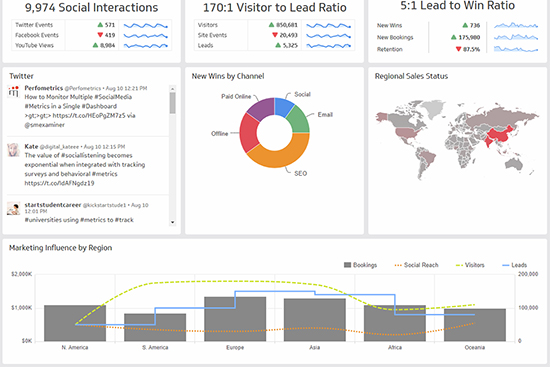The height and width of the screenshot is (367, 550).
Task: Click the Leads sparkline chart
Action: (x=328, y=46)
